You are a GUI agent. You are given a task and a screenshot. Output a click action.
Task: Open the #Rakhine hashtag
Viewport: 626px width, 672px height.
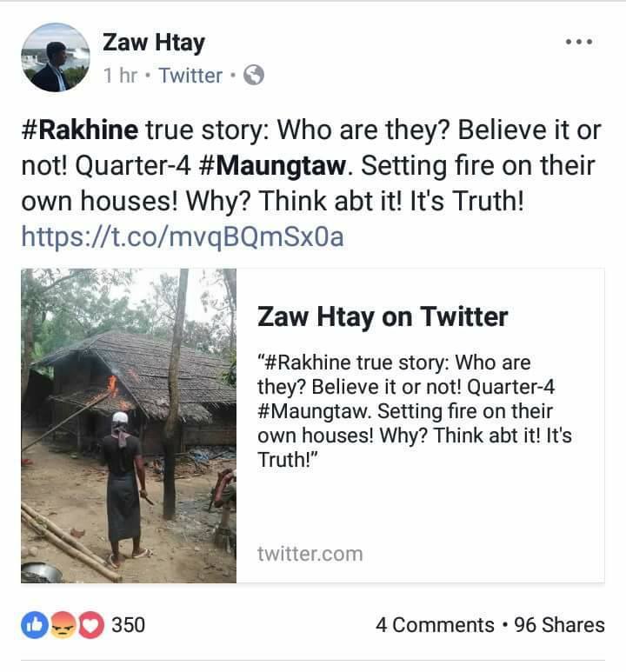[79, 130]
